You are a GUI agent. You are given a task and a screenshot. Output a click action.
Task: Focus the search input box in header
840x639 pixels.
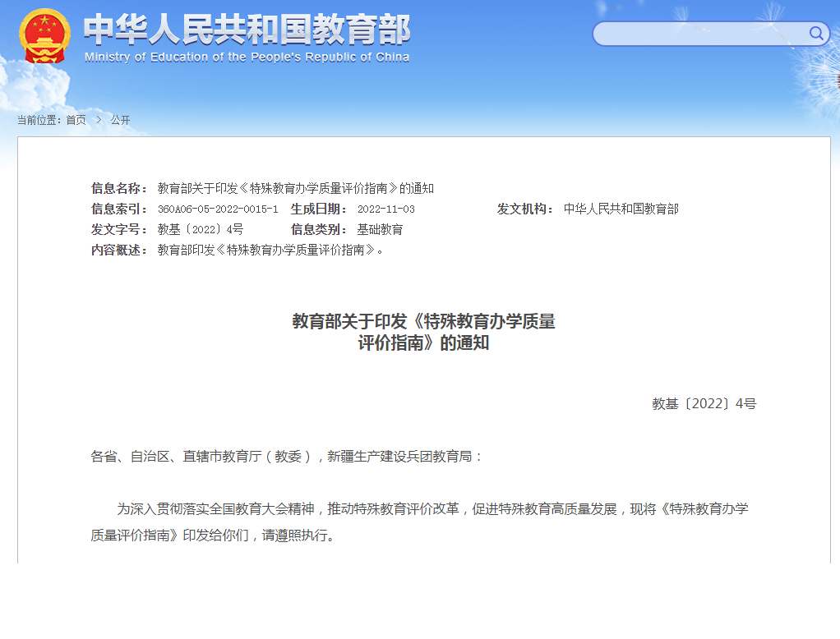pos(699,34)
